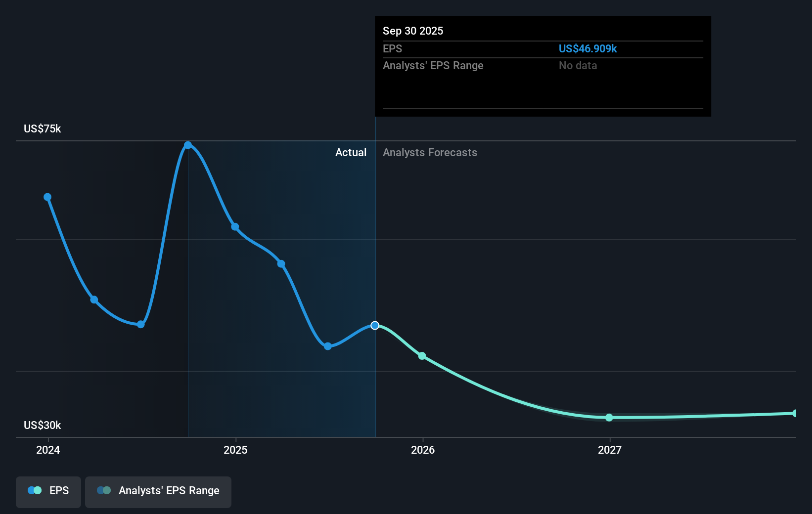Select the first EPS data point at 2024

(47, 197)
